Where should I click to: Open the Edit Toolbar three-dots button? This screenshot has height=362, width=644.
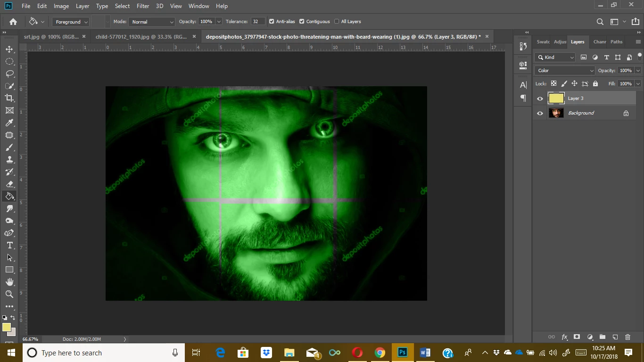coord(9,306)
